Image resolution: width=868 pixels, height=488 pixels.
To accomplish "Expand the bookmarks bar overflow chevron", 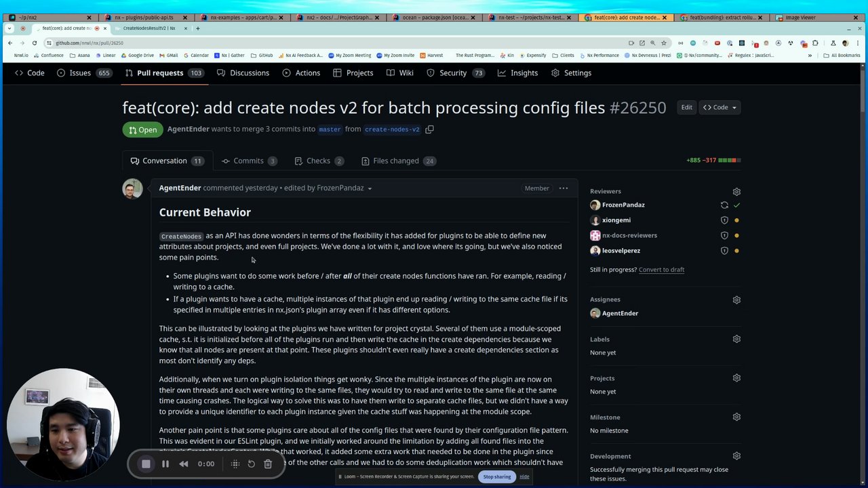I will [810, 56].
